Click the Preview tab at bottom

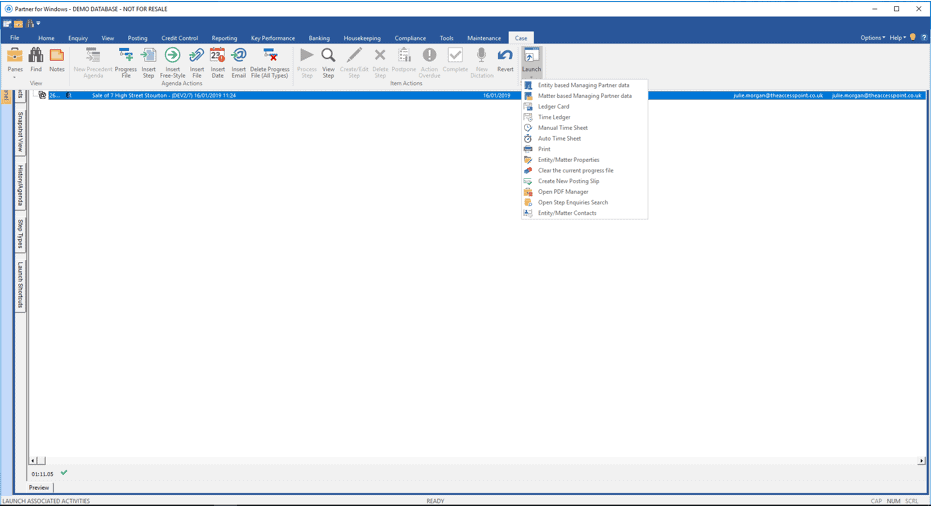click(39, 487)
